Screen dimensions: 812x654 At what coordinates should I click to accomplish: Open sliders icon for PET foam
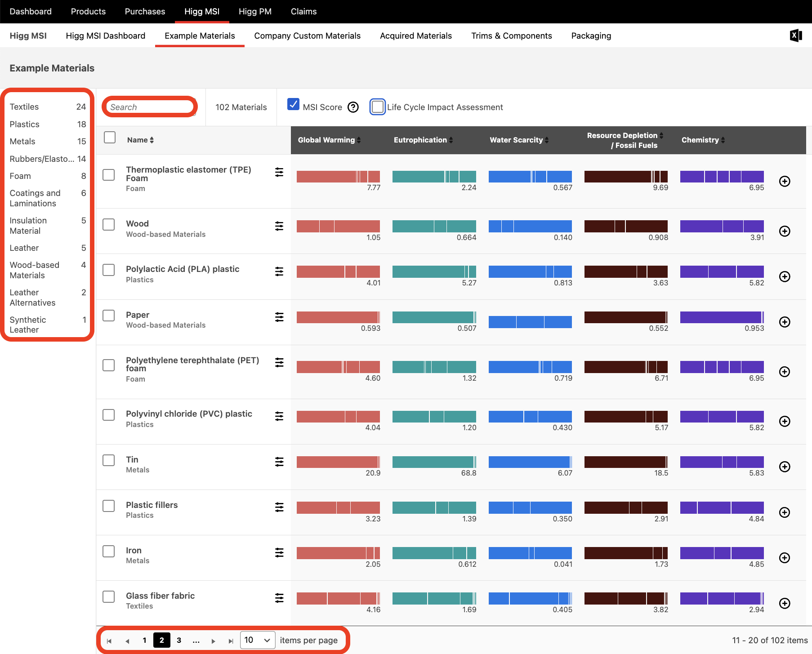pos(279,362)
